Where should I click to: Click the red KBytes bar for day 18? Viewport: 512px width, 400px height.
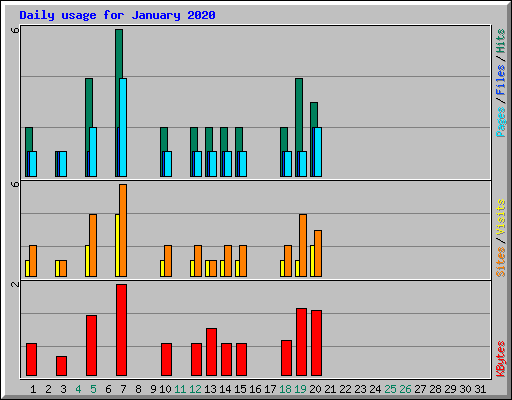pos(286,358)
